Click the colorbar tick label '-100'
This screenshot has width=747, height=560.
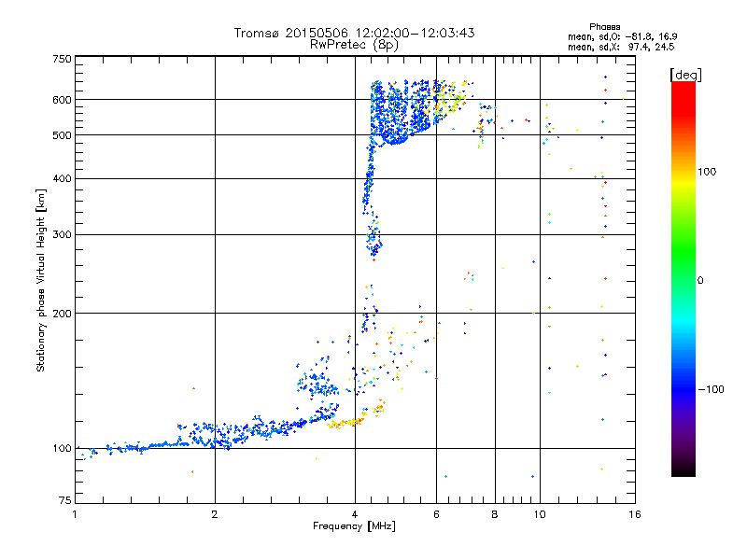point(712,389)
